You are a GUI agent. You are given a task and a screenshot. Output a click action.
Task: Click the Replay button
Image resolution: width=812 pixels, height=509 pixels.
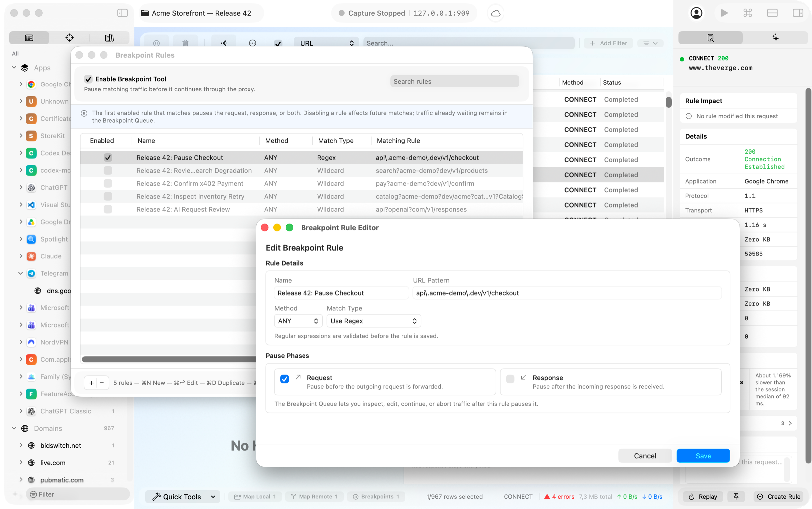(703, 497)
